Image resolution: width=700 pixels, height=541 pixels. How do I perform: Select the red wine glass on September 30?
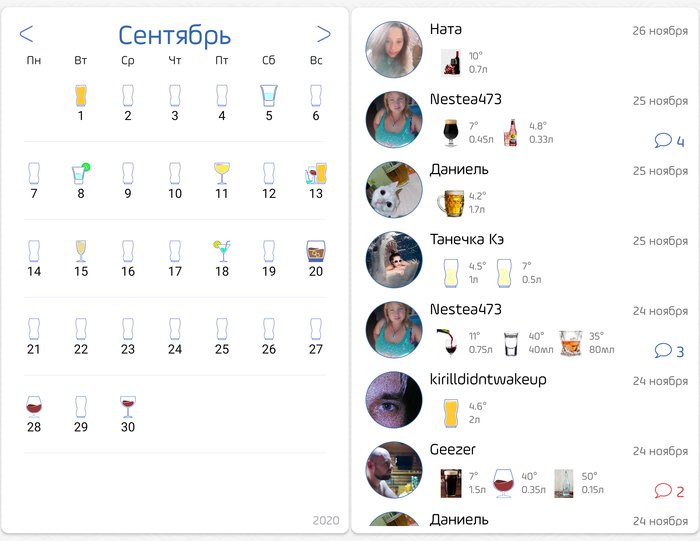(128, 406)
